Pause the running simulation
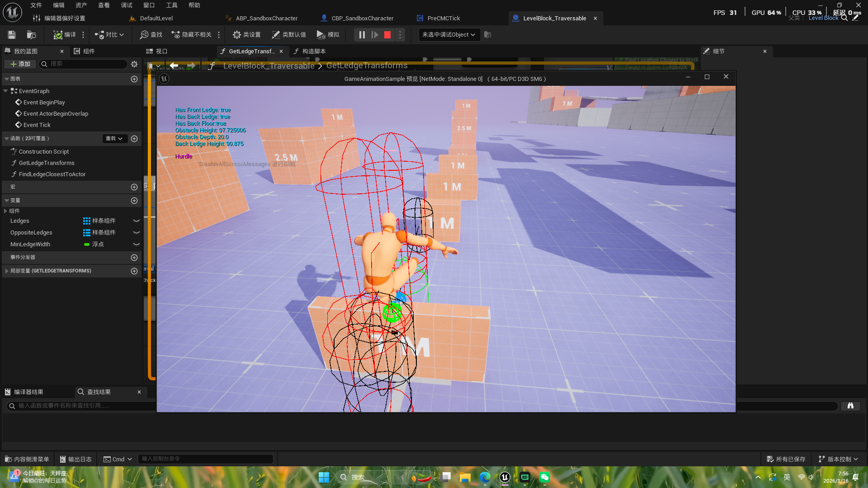The image size is (868, 488). 362,35
